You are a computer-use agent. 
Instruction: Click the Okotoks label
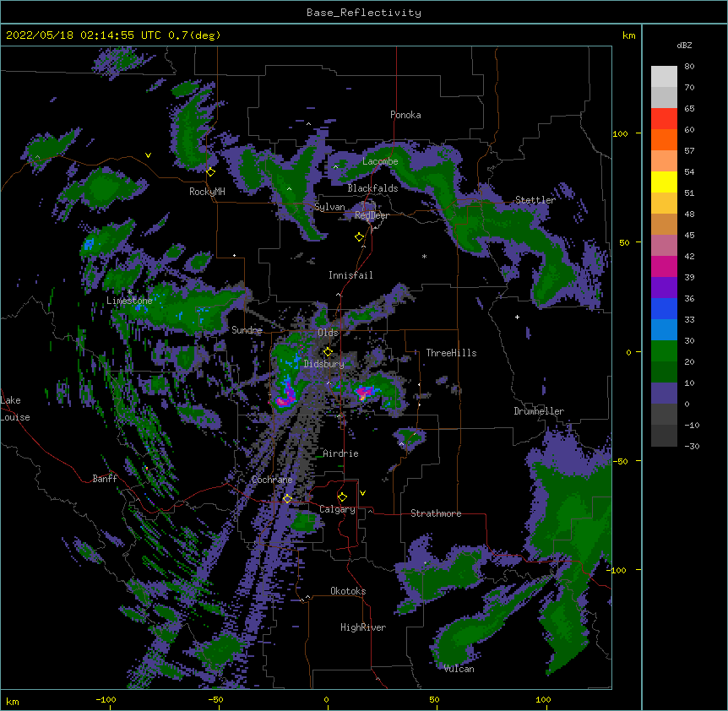coord(348,591)
